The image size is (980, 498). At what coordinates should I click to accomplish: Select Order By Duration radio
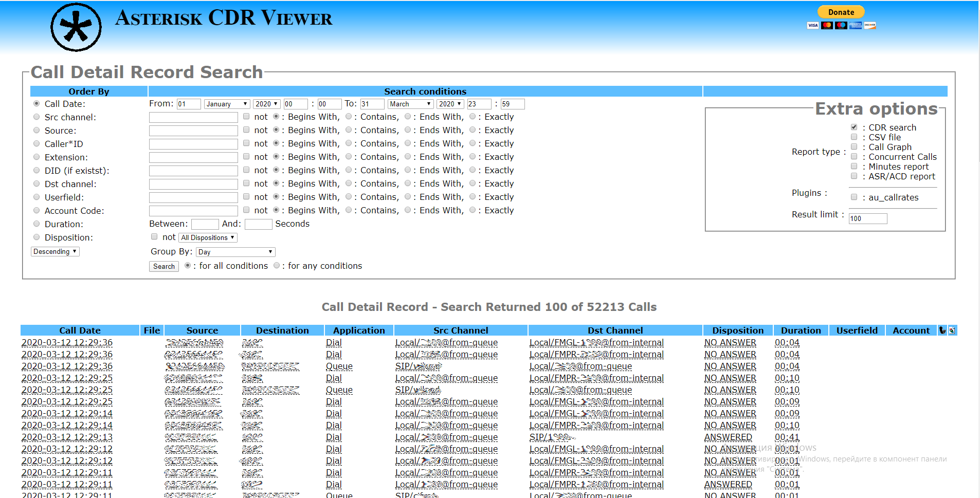(x=37, y=224)
